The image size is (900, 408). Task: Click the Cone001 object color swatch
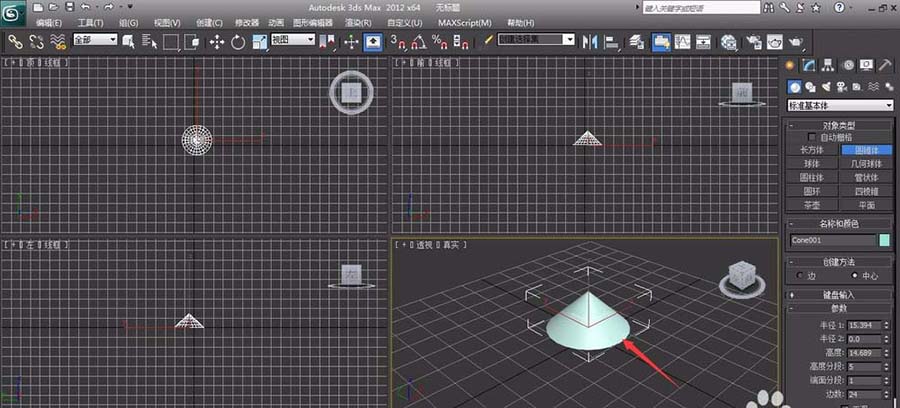[x=884, y=240]
